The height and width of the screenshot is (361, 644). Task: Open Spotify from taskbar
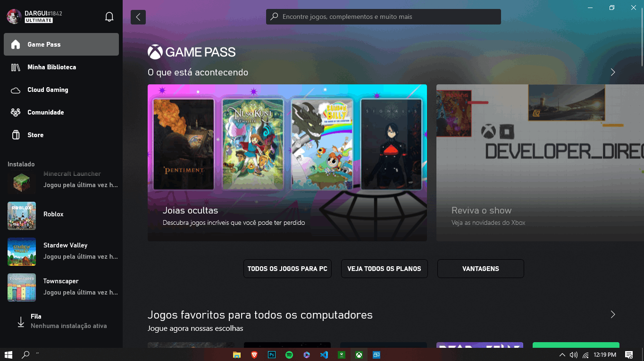point(289,354)
